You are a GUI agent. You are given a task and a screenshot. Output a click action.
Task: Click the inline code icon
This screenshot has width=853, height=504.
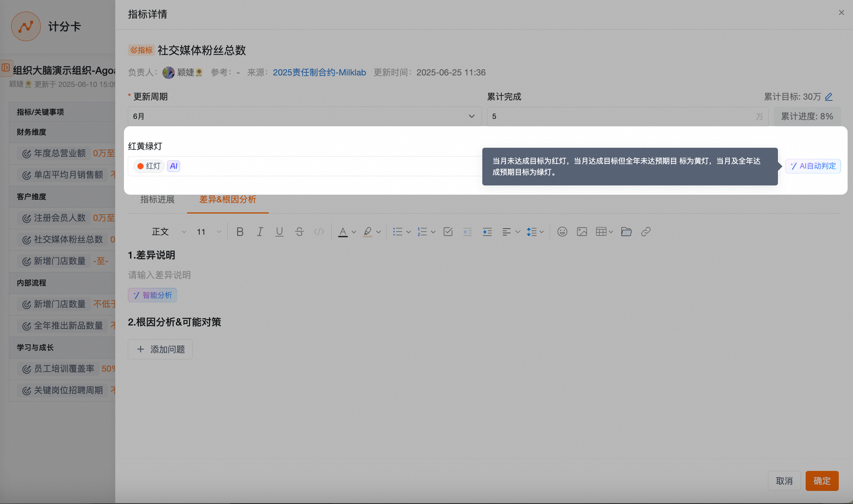(319, 232)
